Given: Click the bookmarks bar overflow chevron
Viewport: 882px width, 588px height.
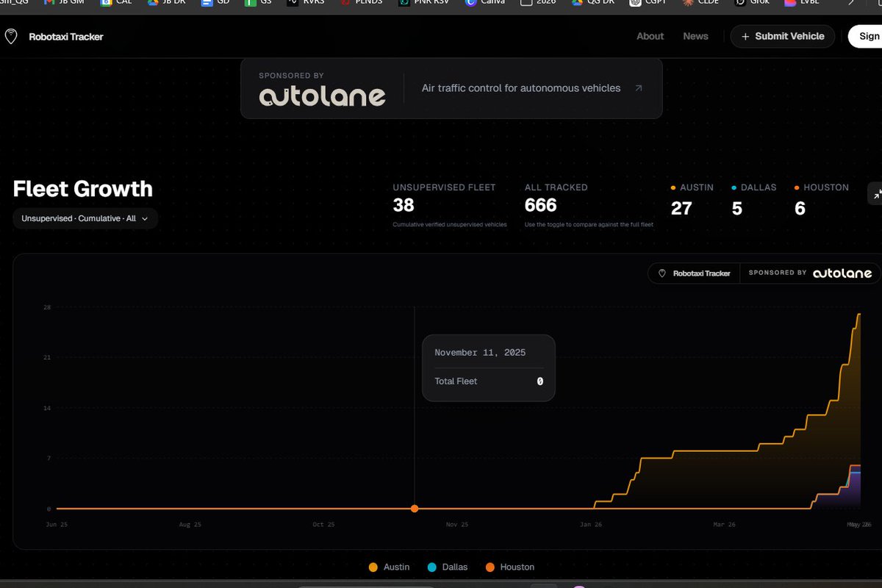Looking at the screenshot, I should tap(851, 3).
